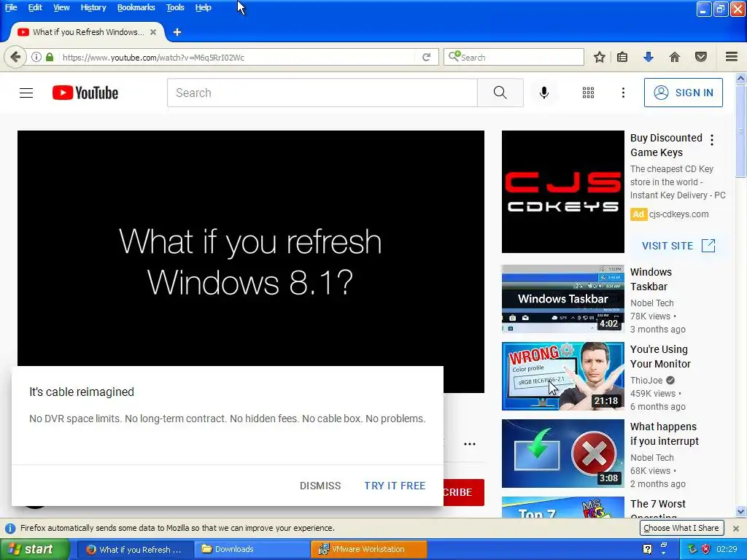The width and height of the screenshot is (747, 560).
Task: Open YouTube guide hamburger menu
Action: [x=26, y=93]
